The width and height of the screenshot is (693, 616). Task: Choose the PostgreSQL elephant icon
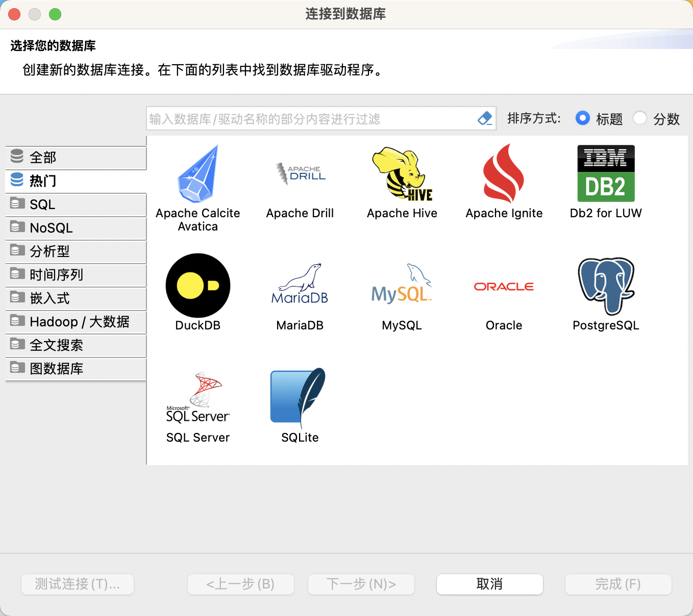[x=606, y=286]
